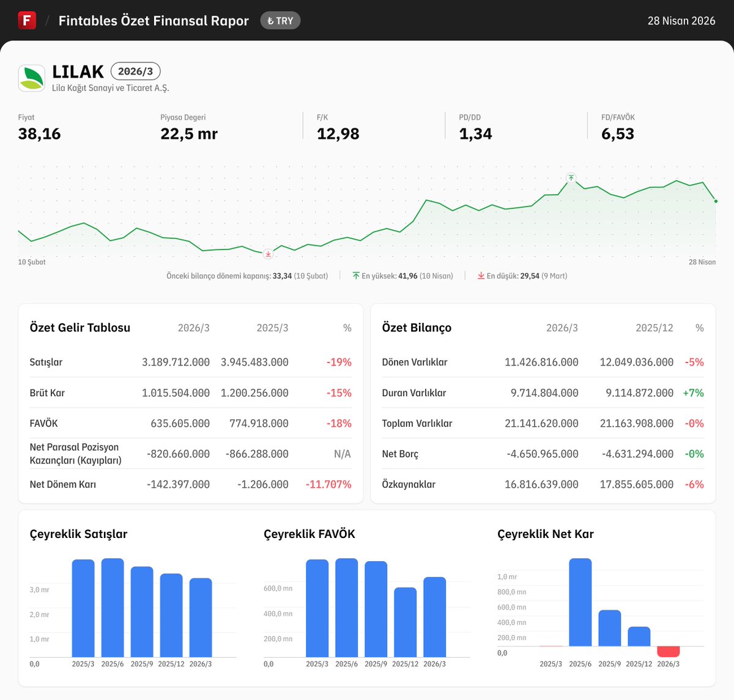Click the Satışlar 2026/3 value 3.189.712.000
The image size is (734, 700).
point(176,362)
